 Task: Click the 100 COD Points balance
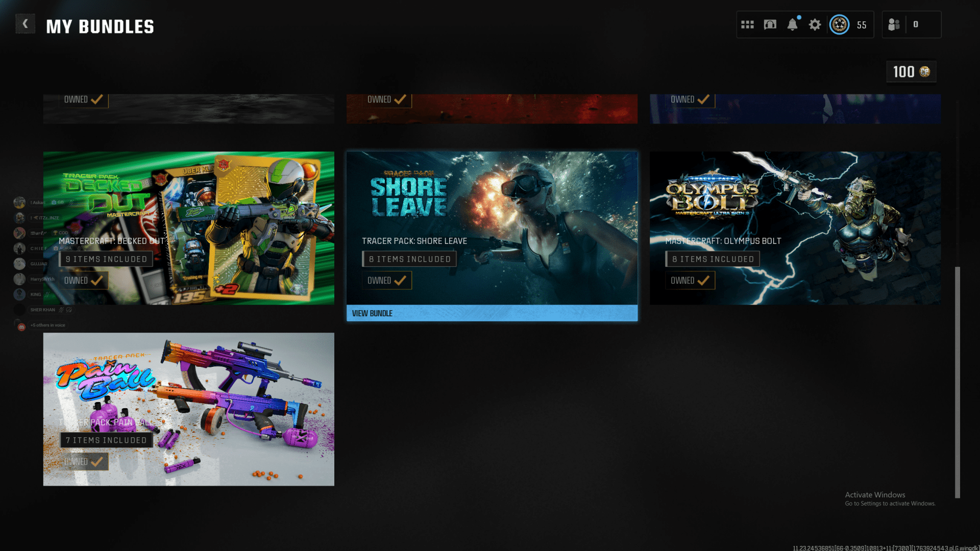coord(903,72)
